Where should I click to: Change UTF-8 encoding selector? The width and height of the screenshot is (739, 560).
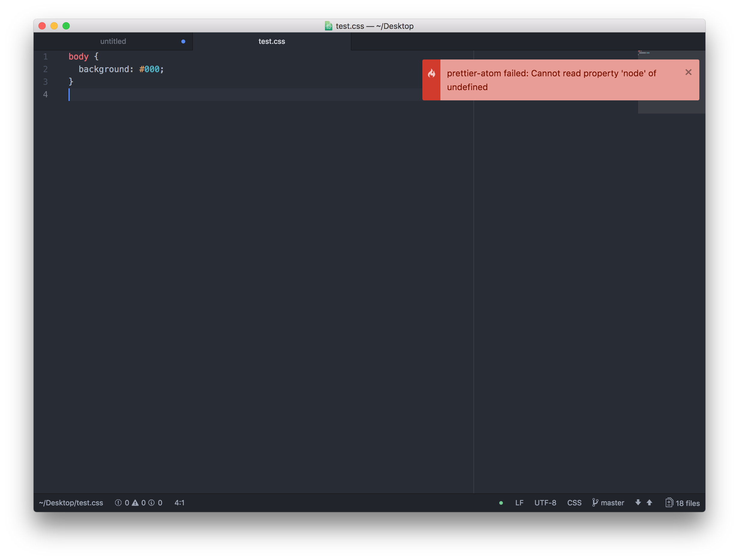[x=545, y=503]
